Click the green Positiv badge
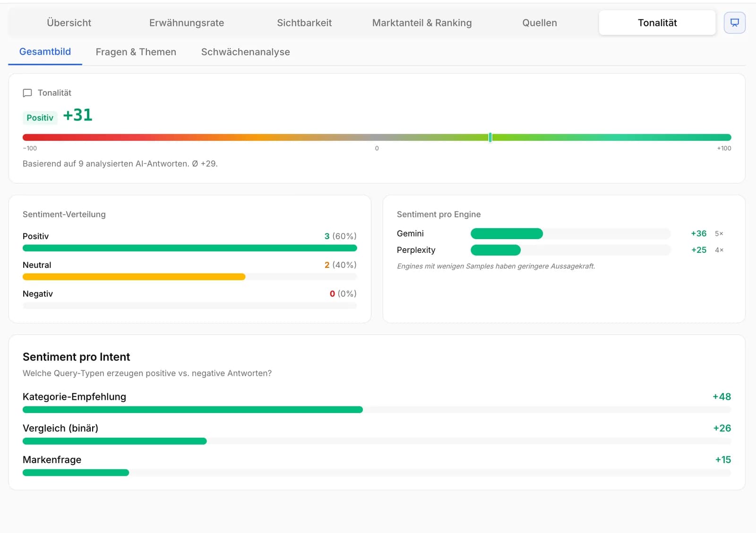The image size is (756, 533). coord(40,118)
